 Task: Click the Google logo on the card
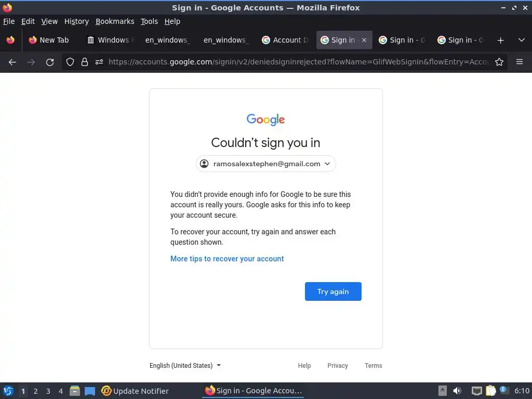265,119
